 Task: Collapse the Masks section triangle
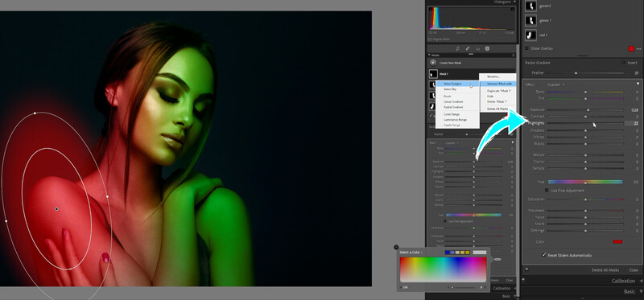tap(429, 55)
